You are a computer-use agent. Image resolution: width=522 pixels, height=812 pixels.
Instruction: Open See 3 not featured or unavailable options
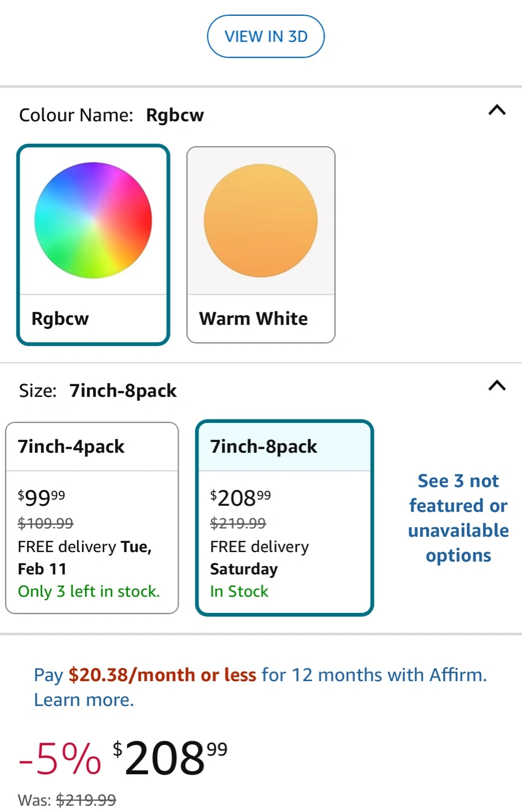(458, 518)
